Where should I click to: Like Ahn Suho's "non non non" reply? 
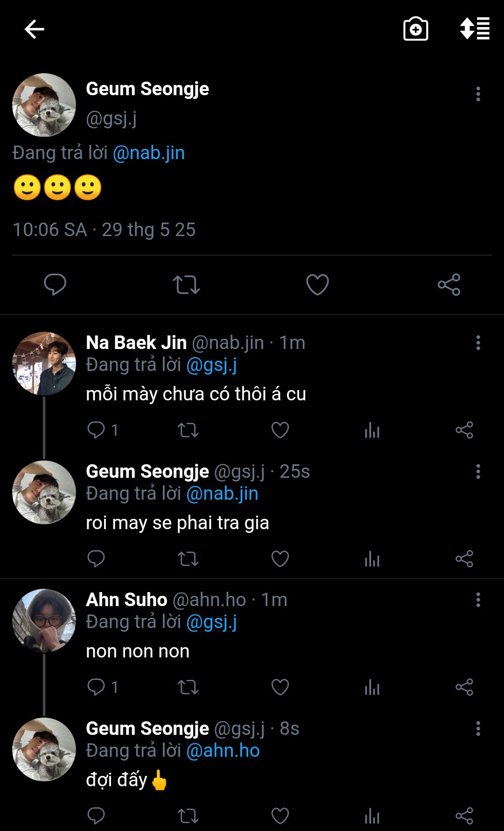click(x=280, y=687)
